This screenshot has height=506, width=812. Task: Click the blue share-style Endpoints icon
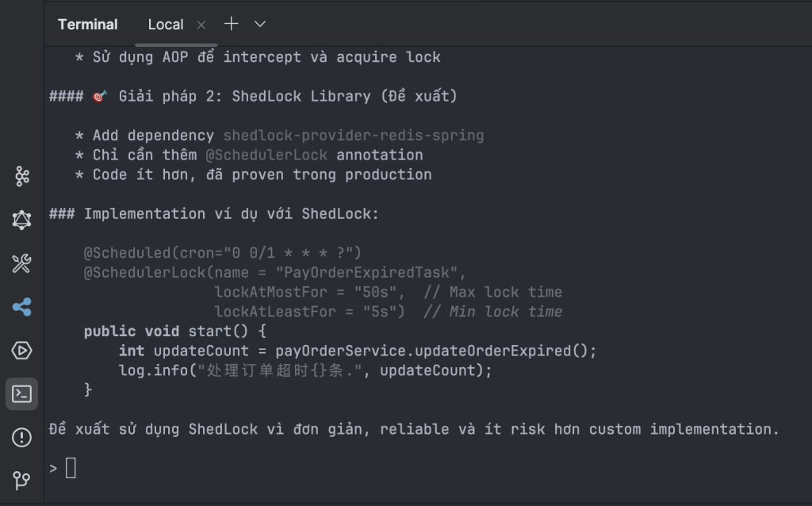pos(22,306)
